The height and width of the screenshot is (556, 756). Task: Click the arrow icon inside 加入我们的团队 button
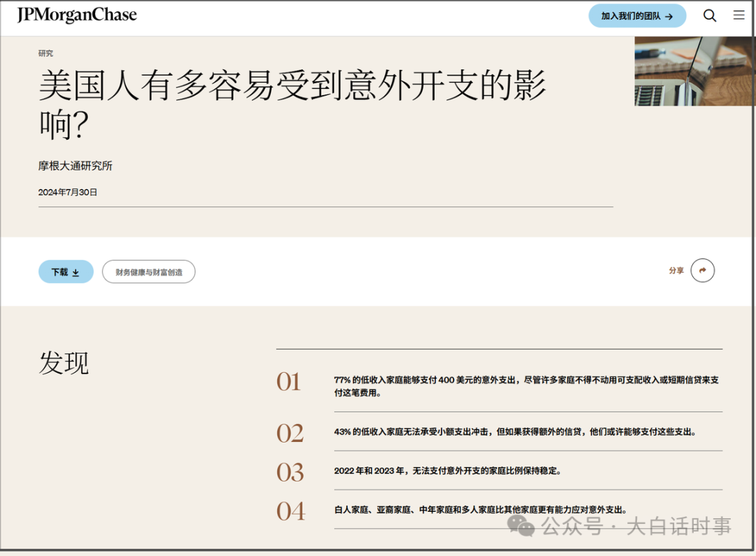click(x=671, y=15)
